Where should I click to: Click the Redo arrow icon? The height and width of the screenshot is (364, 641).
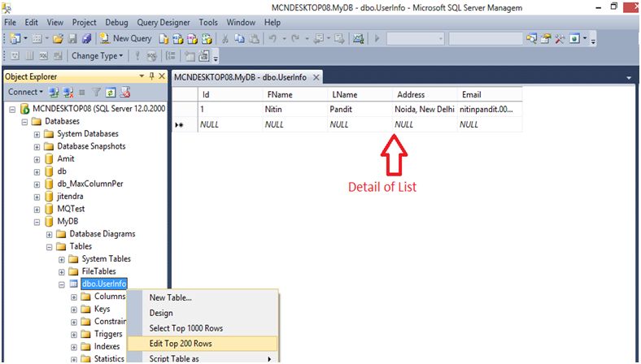295,39
